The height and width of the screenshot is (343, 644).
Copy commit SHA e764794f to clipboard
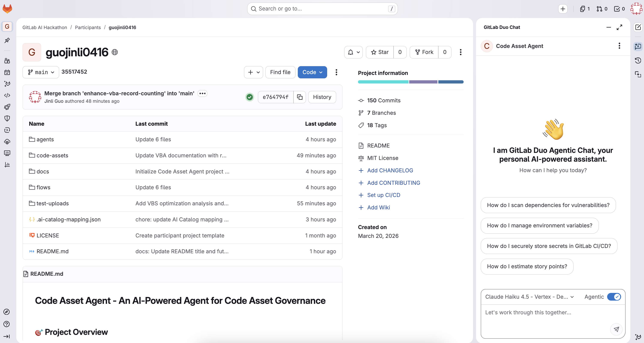pos(300,97)
